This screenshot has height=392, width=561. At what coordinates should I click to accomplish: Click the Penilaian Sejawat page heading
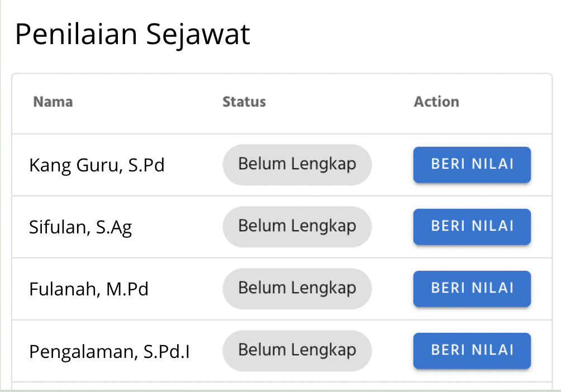[x=132, y=35]
